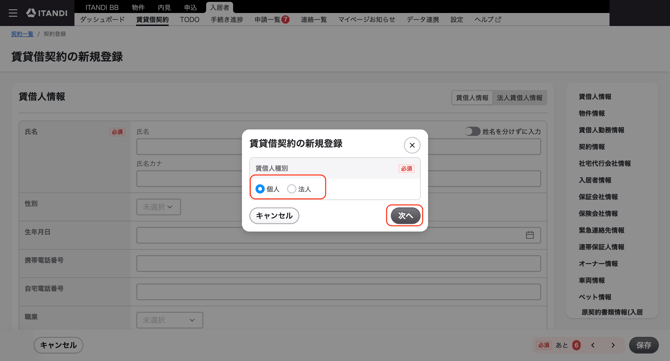Click the ITANDI logo
Screen dimensions: 670x361
point(47,13)
